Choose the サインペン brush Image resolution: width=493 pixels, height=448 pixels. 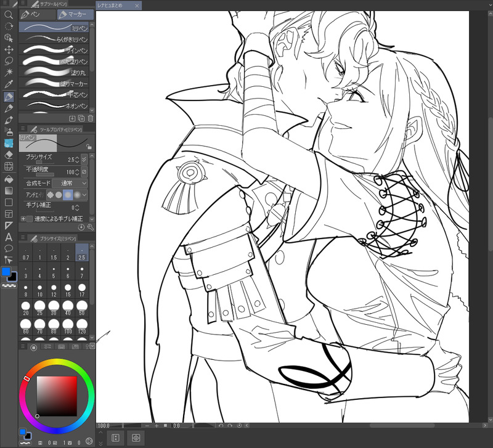pos(54,50)
